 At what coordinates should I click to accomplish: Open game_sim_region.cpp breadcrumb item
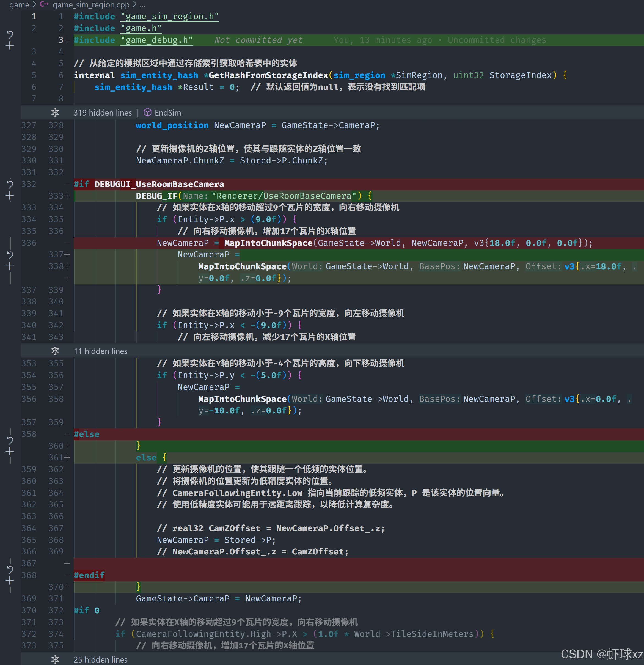tap(91, 5)
